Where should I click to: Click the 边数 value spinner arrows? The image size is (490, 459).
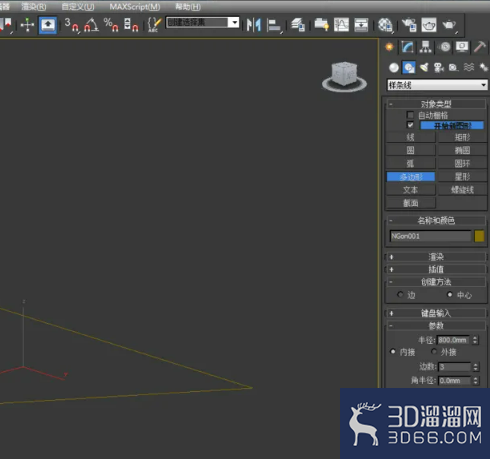(x=475, y=367)
